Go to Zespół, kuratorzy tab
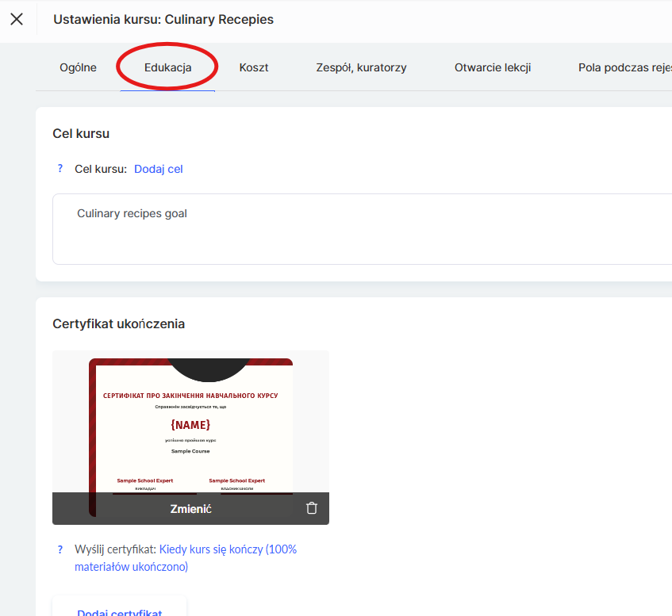The width and height of the screenshot is (672, 616). point(361,67)
